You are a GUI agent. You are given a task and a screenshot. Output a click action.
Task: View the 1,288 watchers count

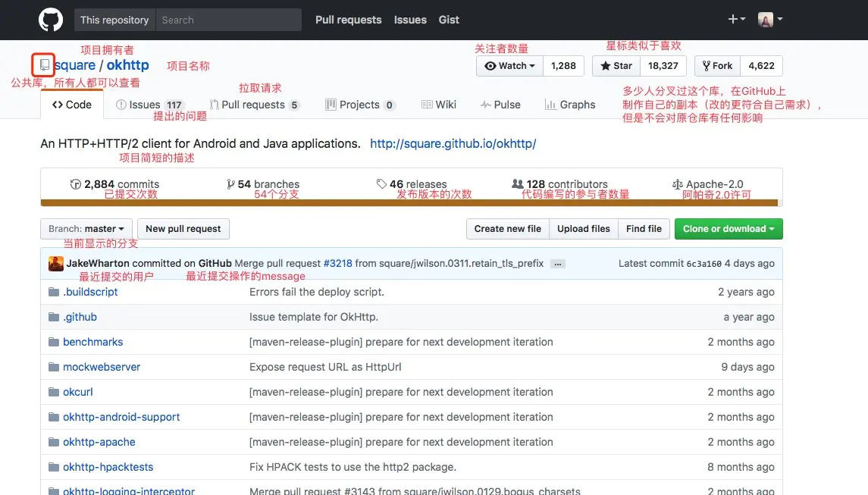[563, 66]
